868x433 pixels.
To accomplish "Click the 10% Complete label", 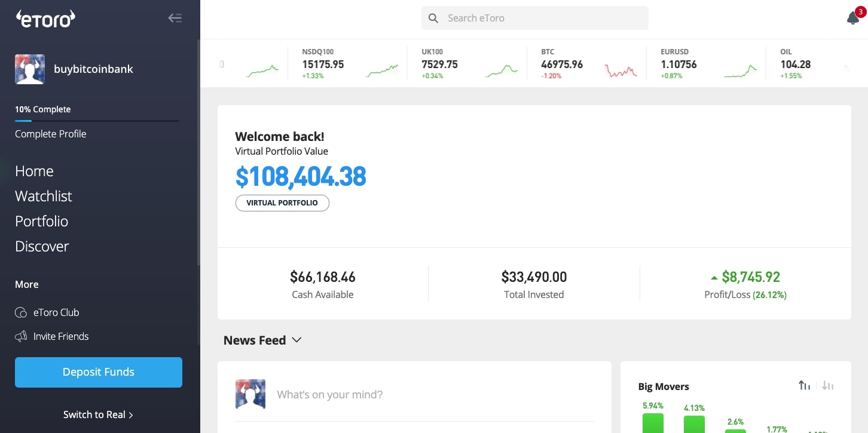I will pyautogui.click(x=43, y=109).
